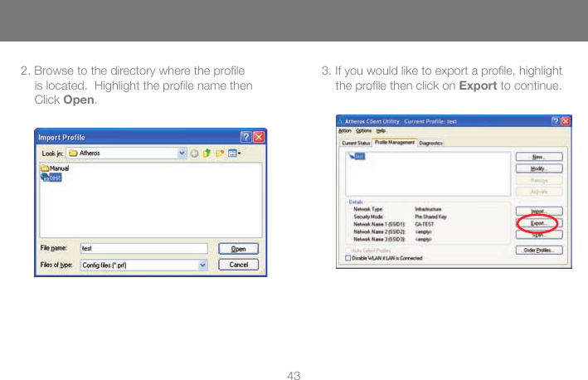The width and height of the screenshot is (588, 380).
Task: Open the Options menu
Action: [x=363, y=130]
